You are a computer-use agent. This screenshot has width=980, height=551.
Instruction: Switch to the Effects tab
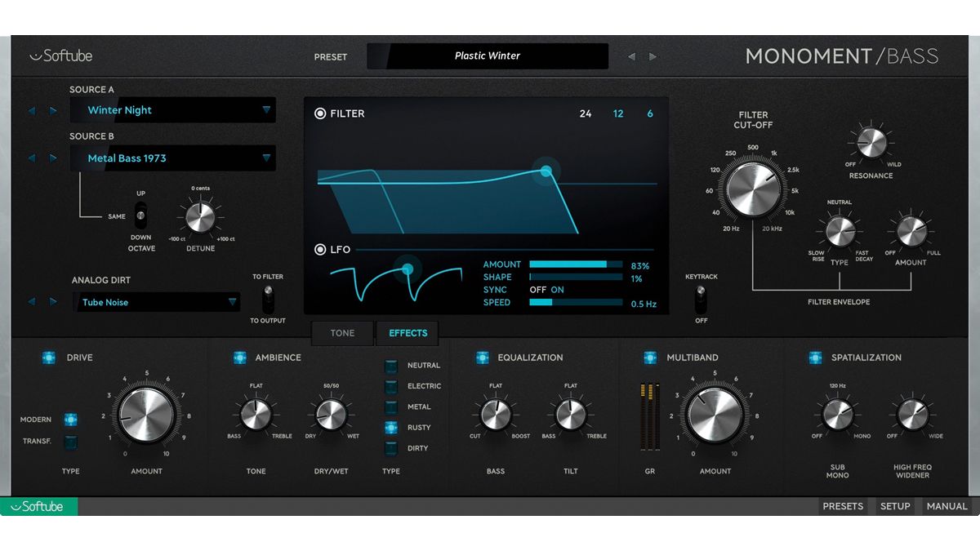click(408, 333)
